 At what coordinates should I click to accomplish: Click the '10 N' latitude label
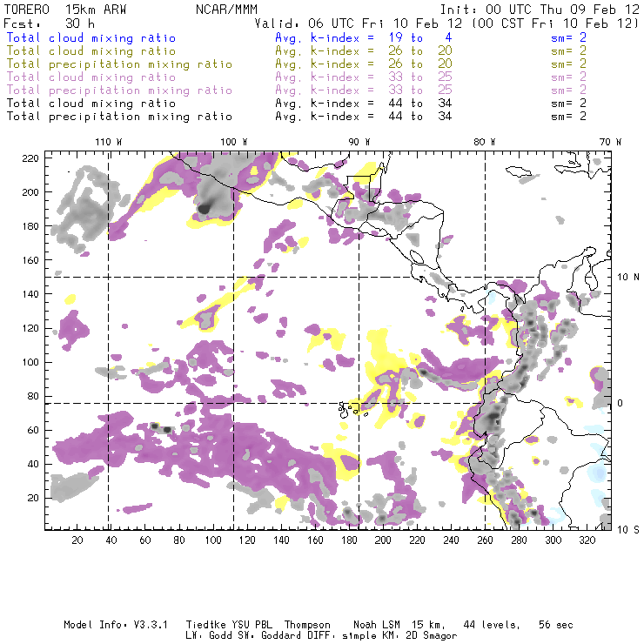[x=628, y=278]
